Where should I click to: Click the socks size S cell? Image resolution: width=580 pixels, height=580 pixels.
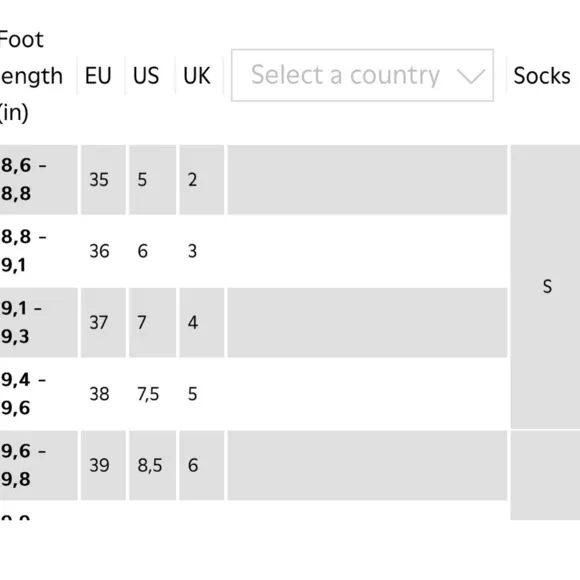coord(545,287)
